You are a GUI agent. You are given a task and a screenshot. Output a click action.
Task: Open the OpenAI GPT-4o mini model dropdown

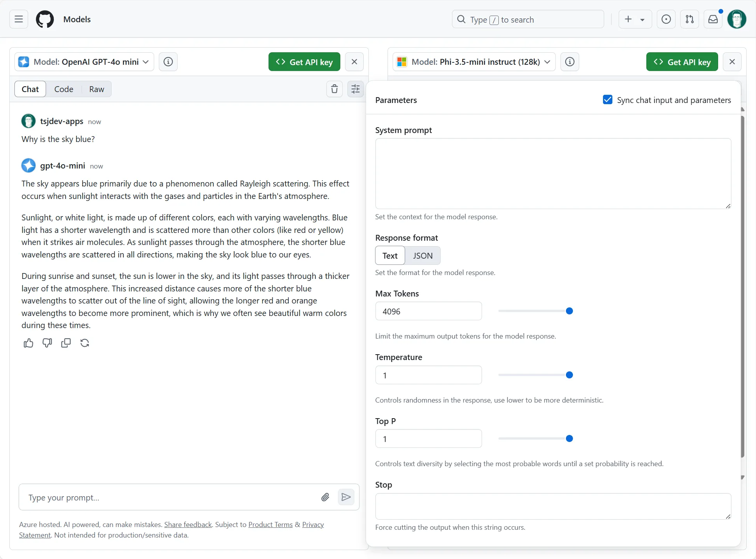click(x=84, y=62)
